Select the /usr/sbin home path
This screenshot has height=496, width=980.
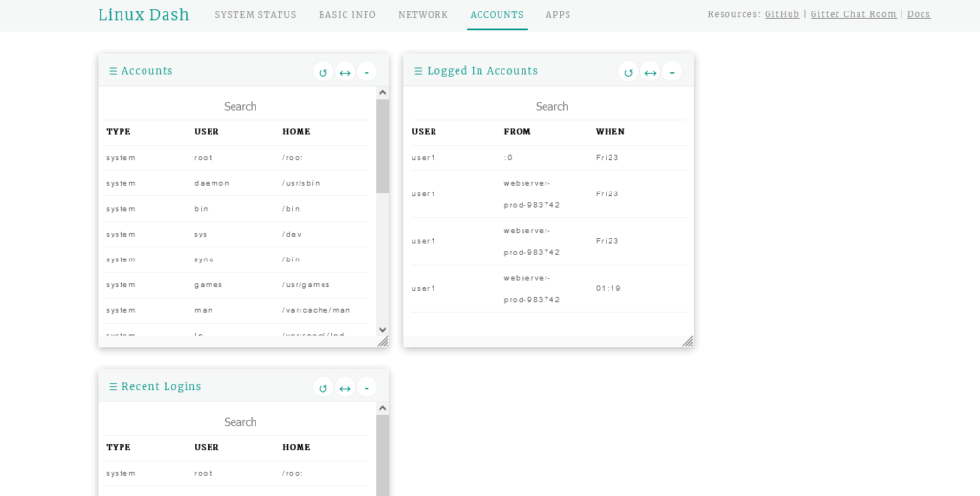[x=301, y=183]
